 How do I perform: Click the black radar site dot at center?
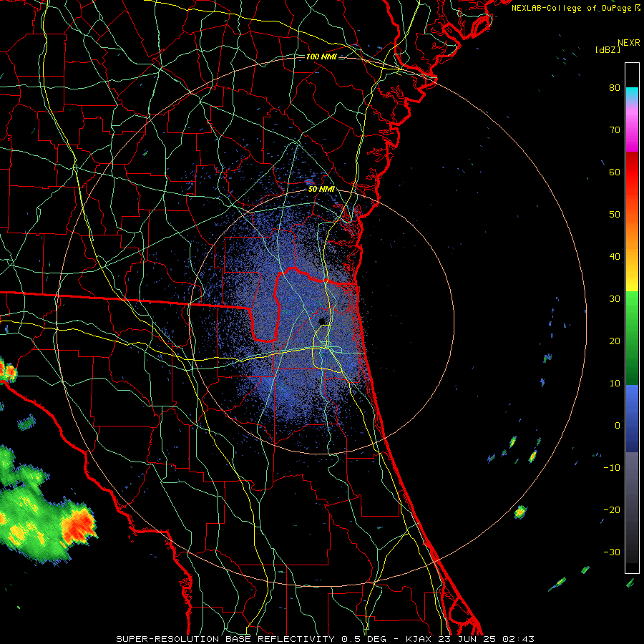[x=322, y=321]
